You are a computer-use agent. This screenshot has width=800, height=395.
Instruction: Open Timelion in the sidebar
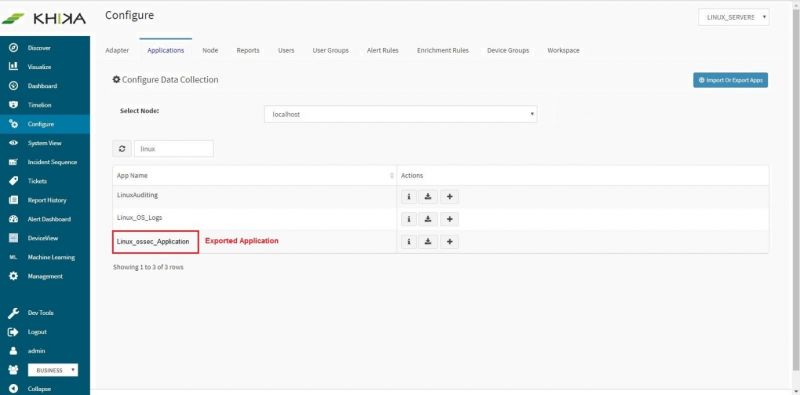39,105
